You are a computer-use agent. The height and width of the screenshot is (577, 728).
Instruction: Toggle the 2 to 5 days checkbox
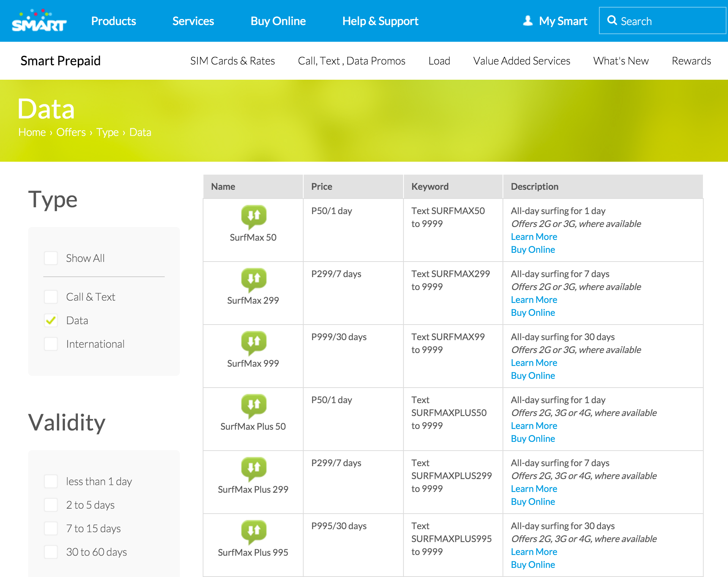tap(51, 505)
